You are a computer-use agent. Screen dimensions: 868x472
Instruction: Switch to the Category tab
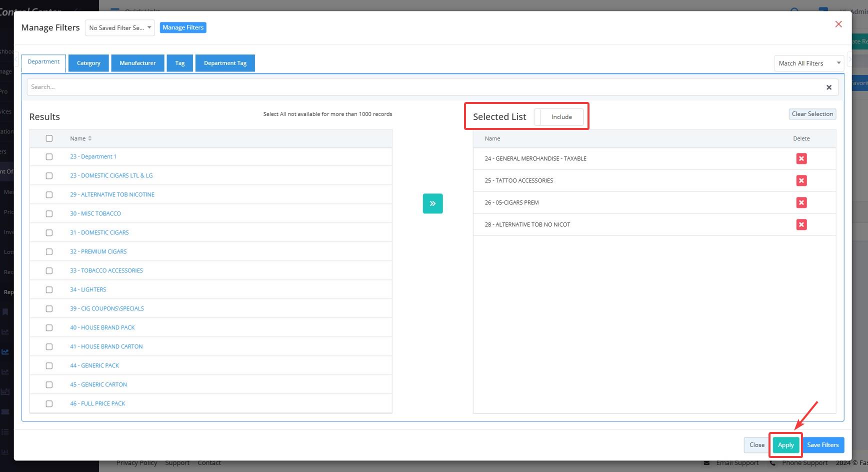pyautogui.click(x=88, y=63)
